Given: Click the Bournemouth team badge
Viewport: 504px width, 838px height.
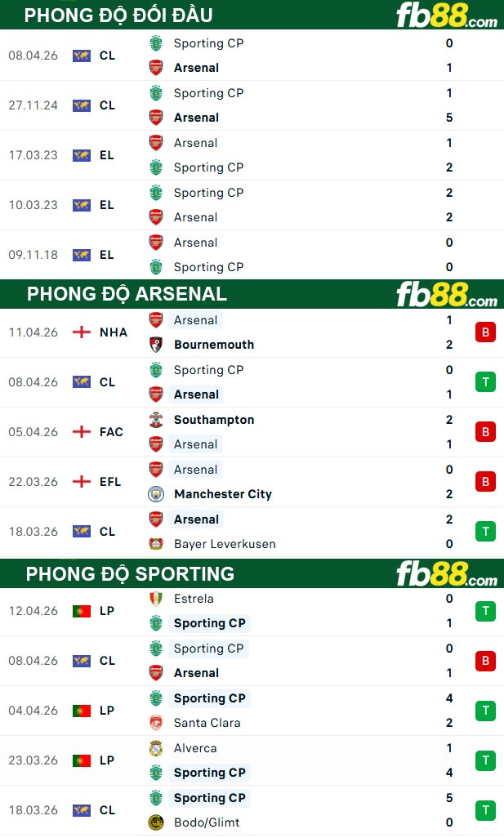Looking at the screenshot, I should 155,345.
